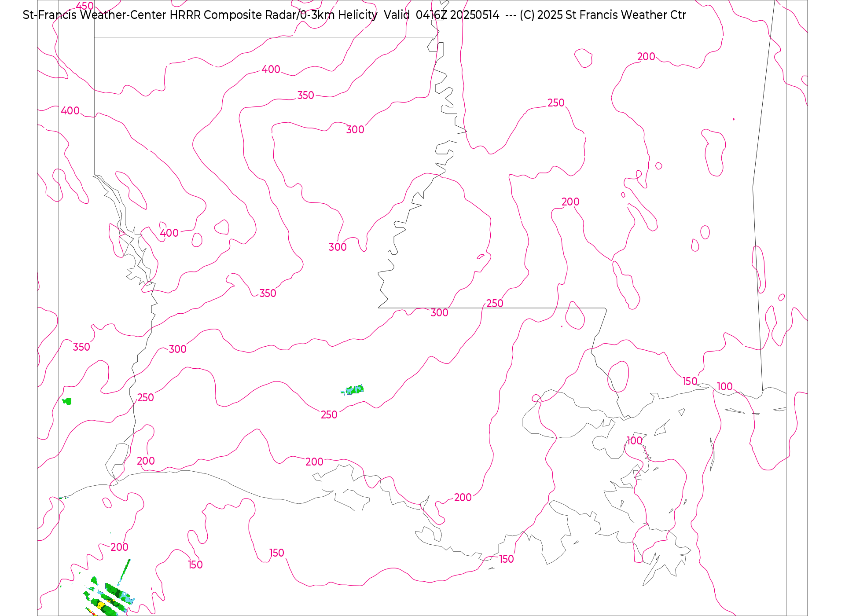Click the 450 helicity contour label
The image size is (845, 616).
[x=84, y=6]
